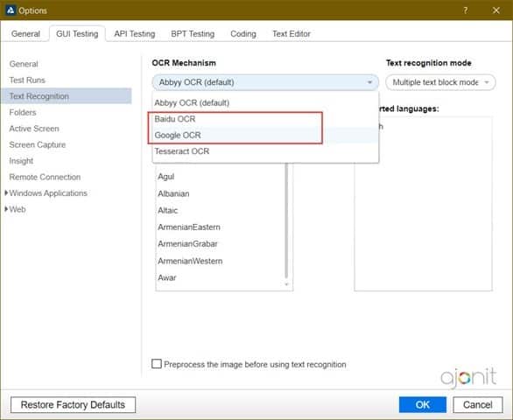
Task: Open the API Testing tab
Action: coord(135,34)
